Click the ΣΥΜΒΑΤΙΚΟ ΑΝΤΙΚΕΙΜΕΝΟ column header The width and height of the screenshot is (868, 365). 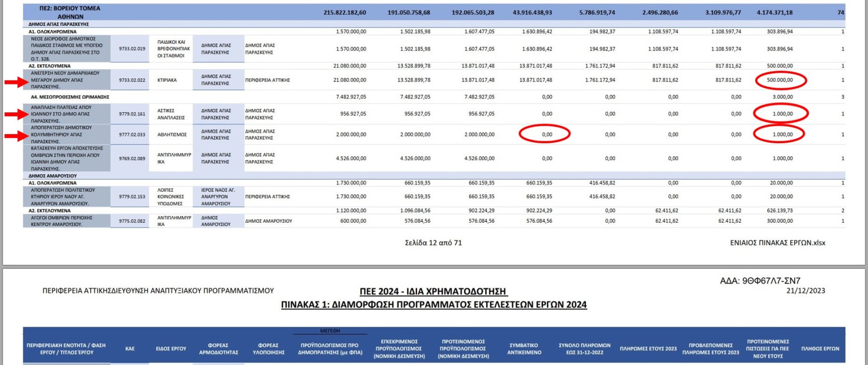click(524, 349)
